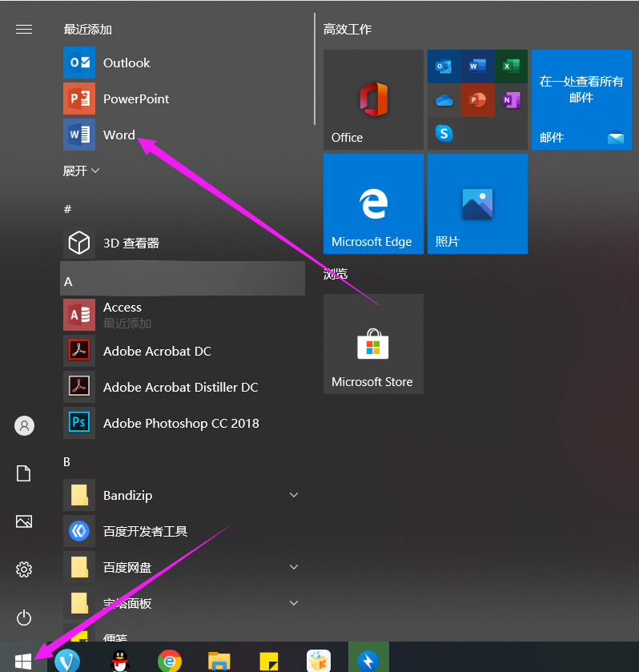This screenshot has width=639, height=672.
Task: Click OneNote icon in Office group tile
Action: coord(511,100)
